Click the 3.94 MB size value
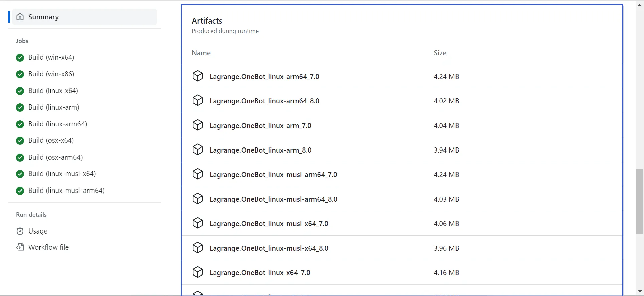The height and width of the screenshot is (296, 644). pyautogui.click(x=446, y=150)
